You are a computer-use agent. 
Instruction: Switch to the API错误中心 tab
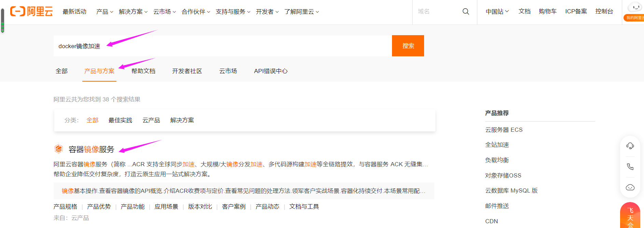[x=271, y=71]
